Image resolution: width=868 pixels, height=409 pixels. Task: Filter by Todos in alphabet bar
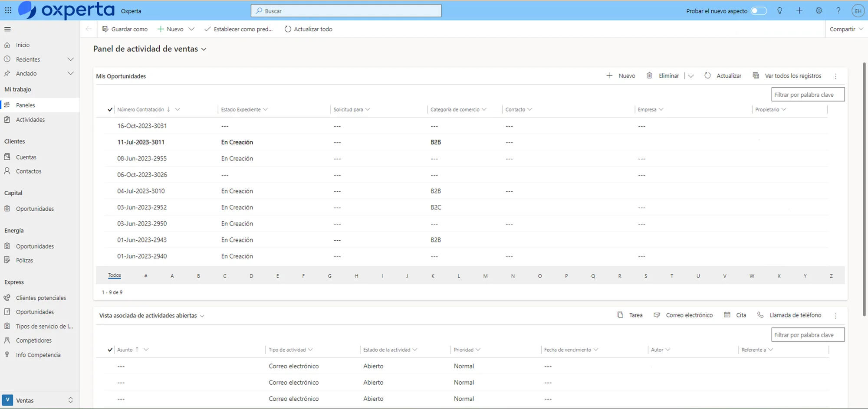[x=115, y=275]
